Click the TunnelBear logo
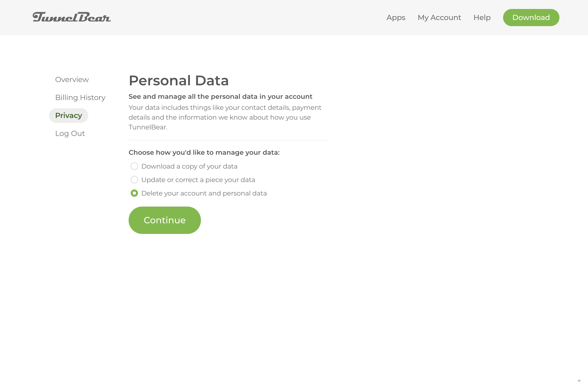 tap(72, 17)
